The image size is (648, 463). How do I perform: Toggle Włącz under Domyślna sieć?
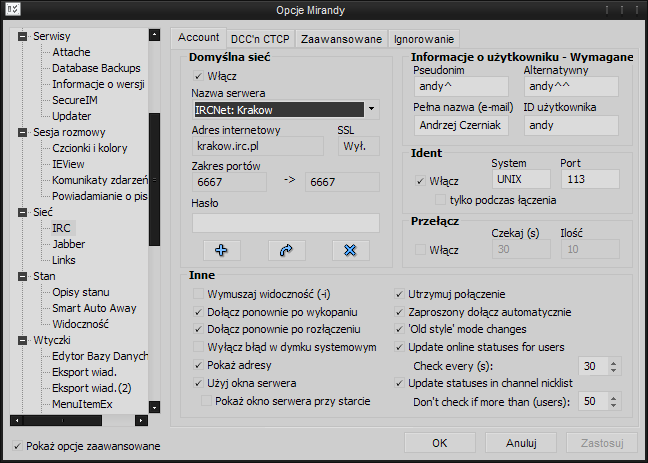tap(198, 76)
